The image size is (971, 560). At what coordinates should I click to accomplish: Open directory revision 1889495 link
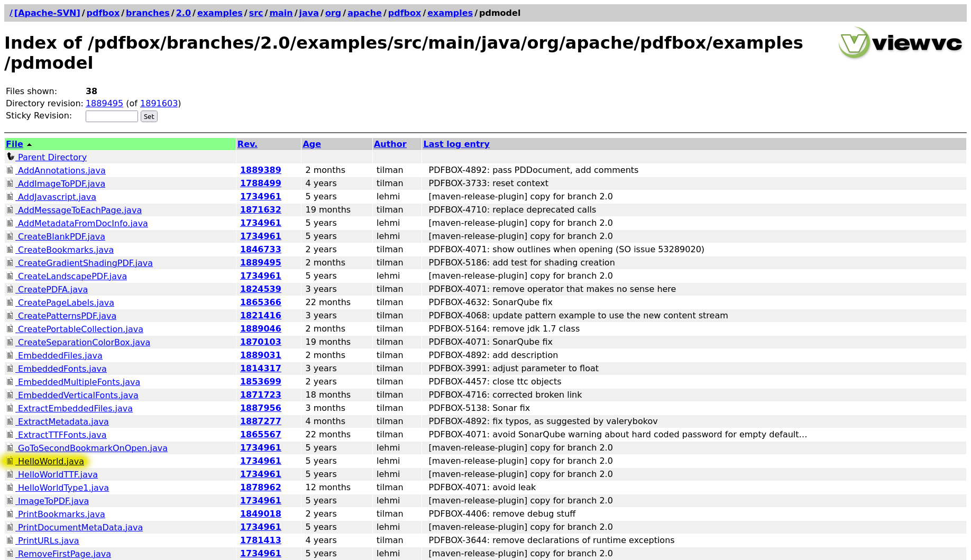[104, 103]
